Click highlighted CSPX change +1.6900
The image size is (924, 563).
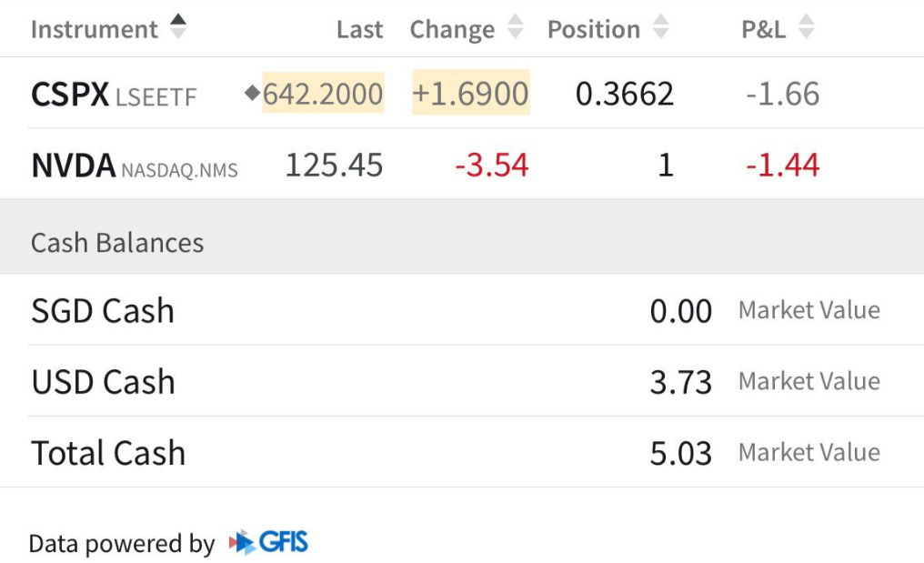(x=470, y=94)
